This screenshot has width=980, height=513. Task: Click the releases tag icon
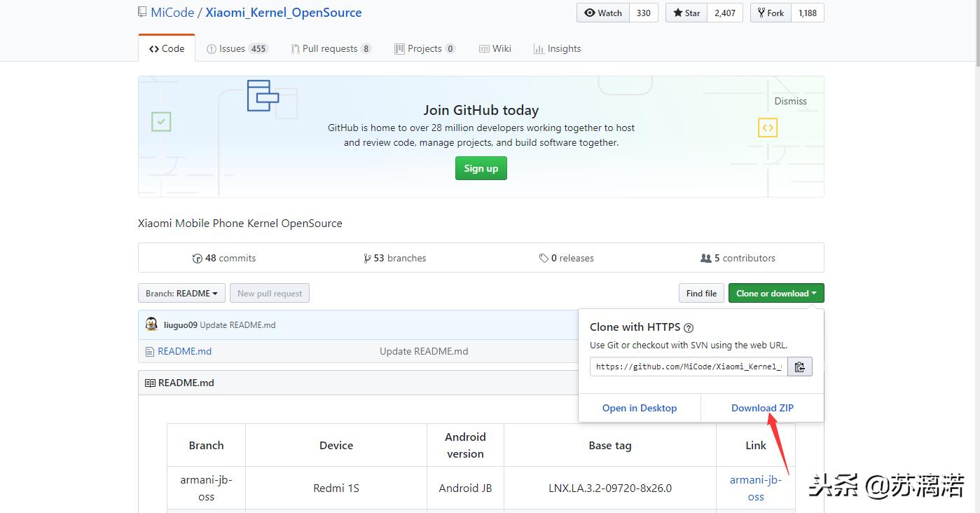(544, 258)
